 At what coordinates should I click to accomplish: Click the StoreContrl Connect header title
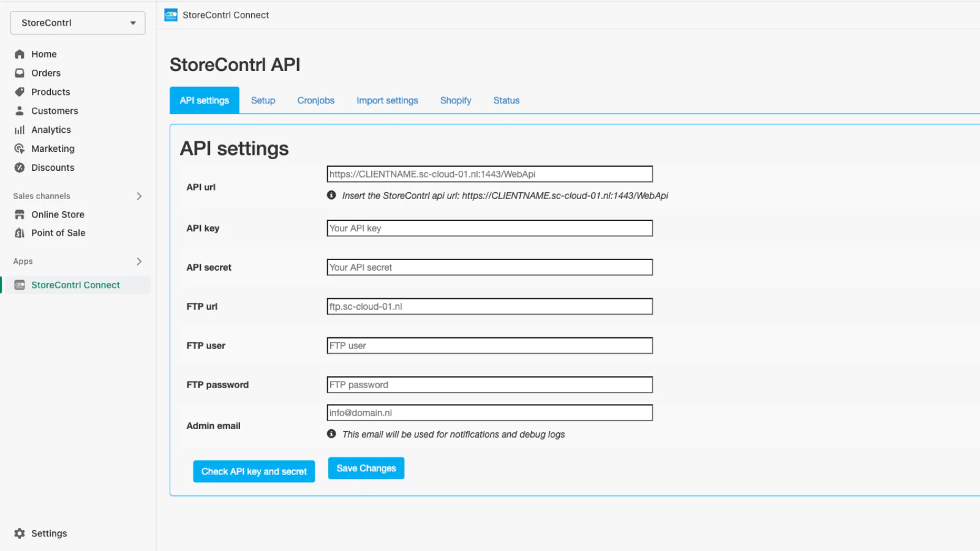[226, 15]
